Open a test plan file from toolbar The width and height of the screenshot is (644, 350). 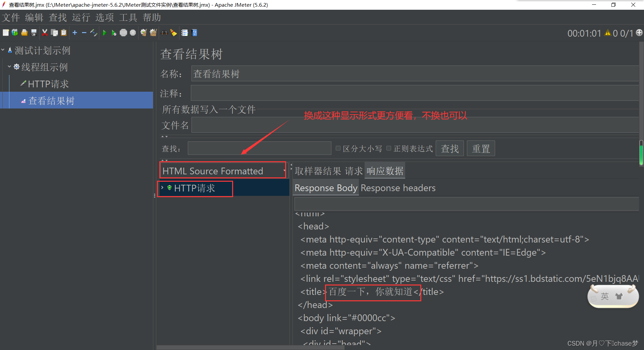(x=24, y=33)
